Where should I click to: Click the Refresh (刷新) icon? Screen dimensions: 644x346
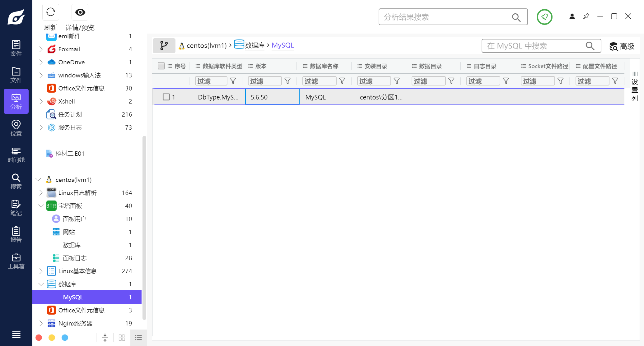[50, 12]
